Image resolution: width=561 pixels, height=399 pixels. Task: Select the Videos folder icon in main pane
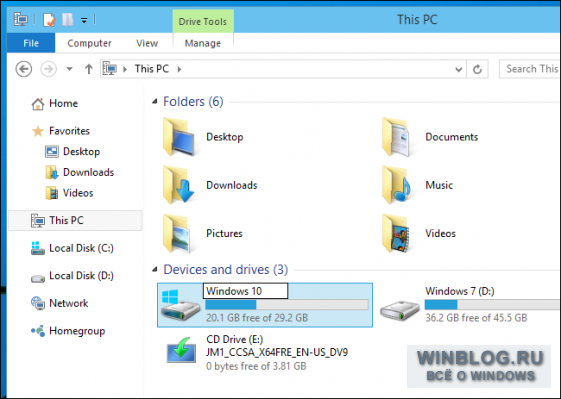[x=396, y=233]
